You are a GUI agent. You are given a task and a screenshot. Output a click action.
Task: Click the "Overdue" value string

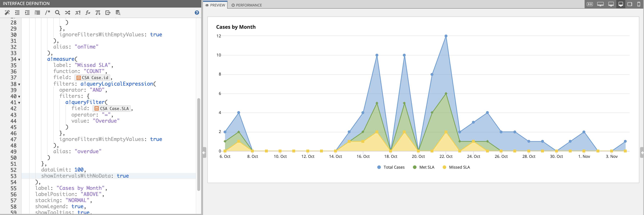(106, 121)
